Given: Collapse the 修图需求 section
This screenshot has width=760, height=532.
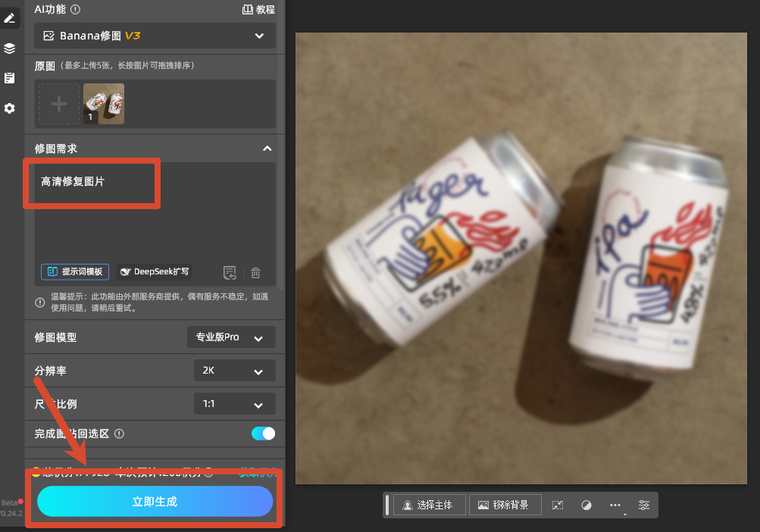Looking at the screenshot, I should 267,149.
